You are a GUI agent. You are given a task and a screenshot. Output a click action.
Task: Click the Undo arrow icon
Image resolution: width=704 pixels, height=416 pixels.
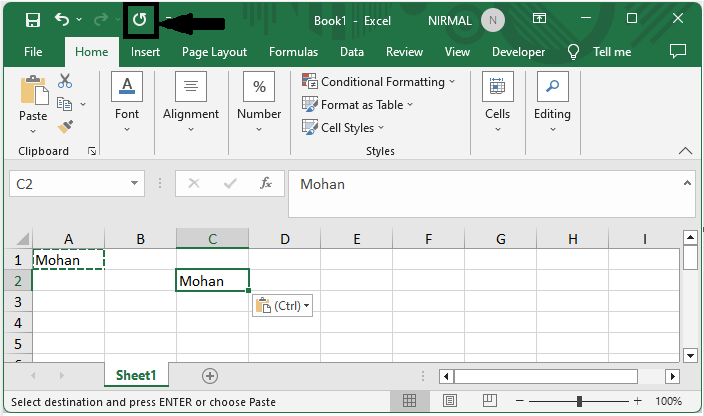(63, 20)
